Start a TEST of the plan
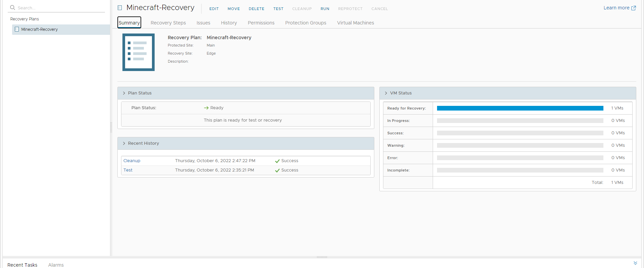 [x=278, y=9]
